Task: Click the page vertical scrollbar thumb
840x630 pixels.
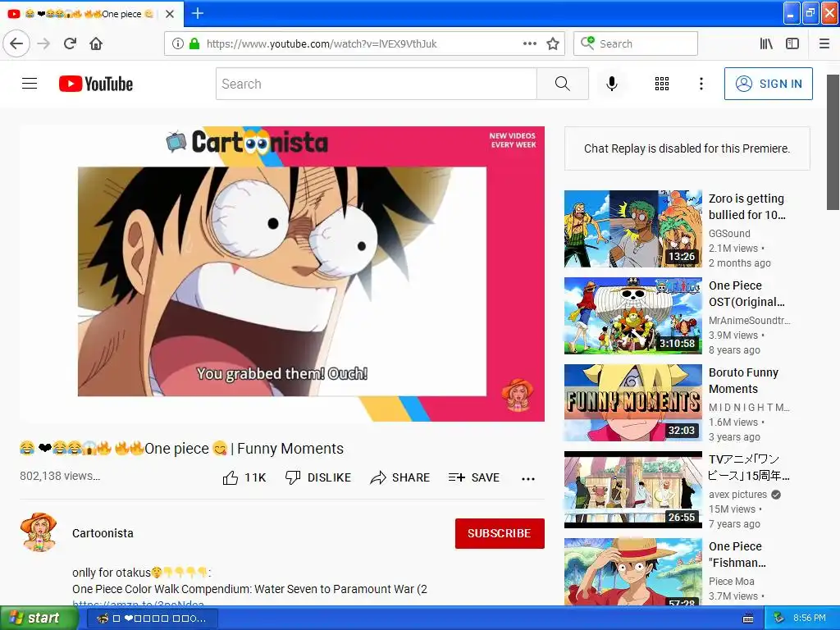Action: click(833, 142)
